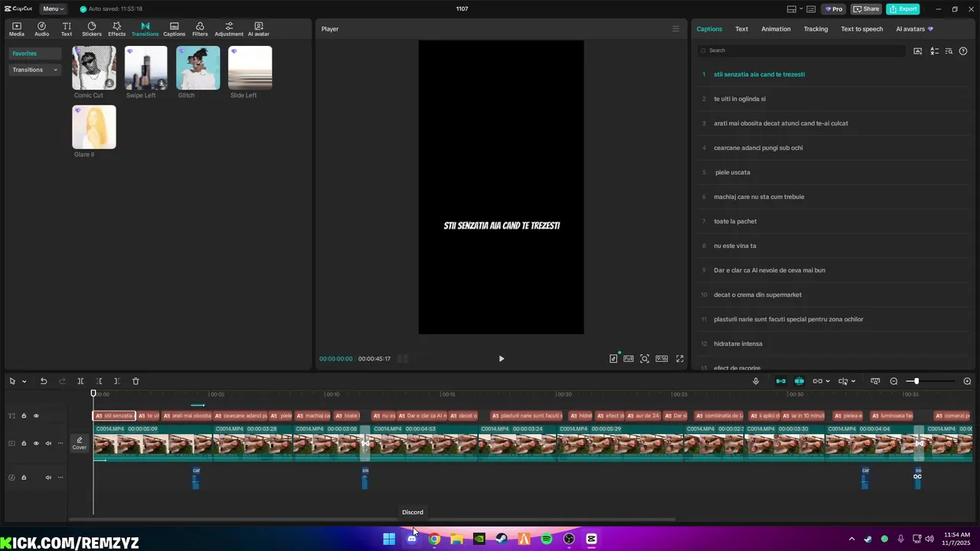
Task: Open the AI avatar panel
Action: (x=259, y=29)
